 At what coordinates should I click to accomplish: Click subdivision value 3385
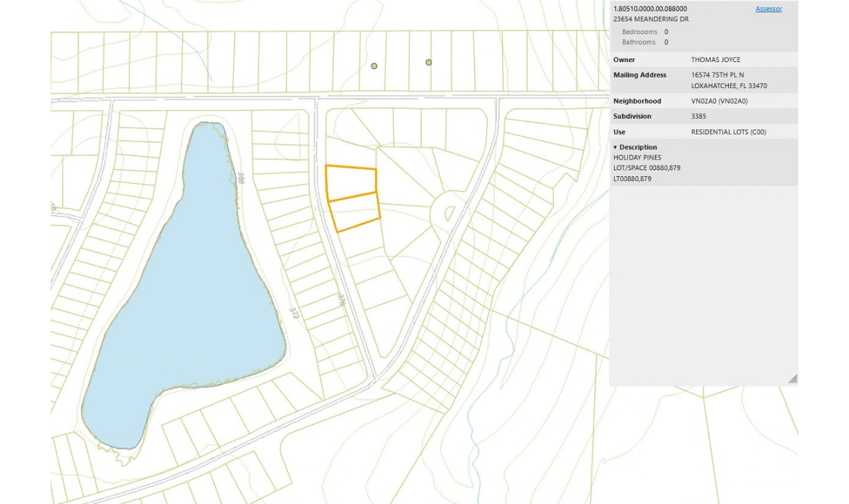tap(699, 117)
